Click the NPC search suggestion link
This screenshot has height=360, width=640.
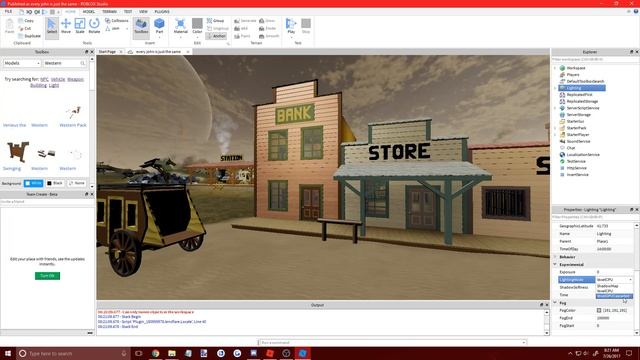point(44,79)
